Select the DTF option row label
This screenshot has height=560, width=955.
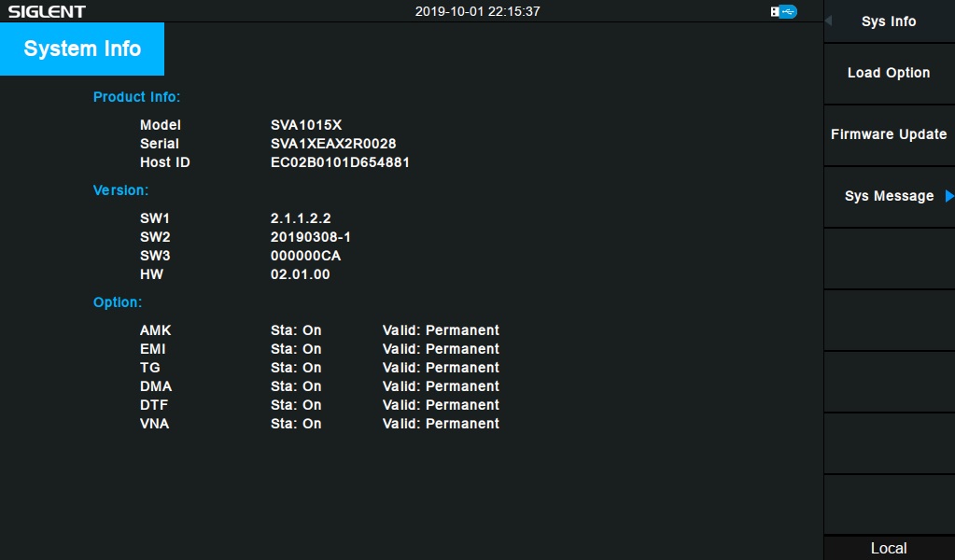click(154, 405)
